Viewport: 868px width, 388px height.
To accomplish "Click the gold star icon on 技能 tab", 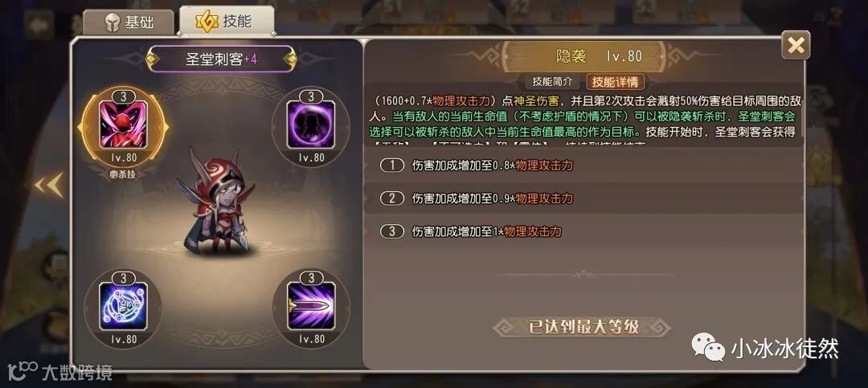I will coord(207,22).
